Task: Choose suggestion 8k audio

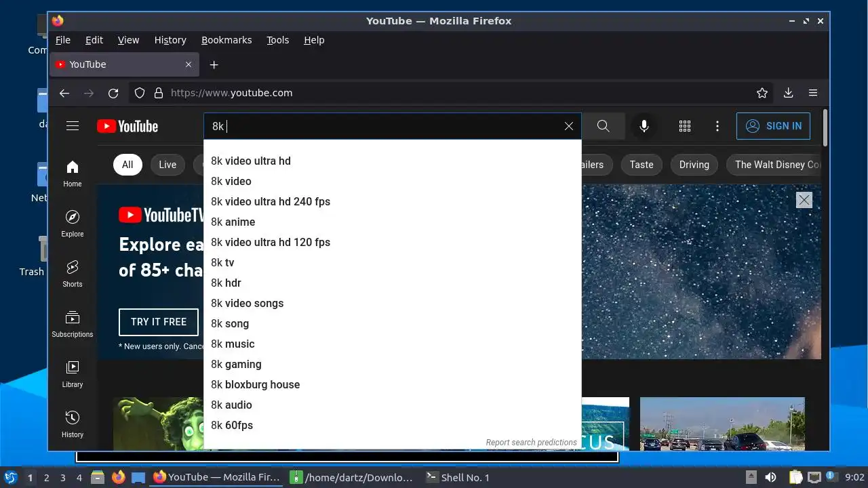Action: (393, 405)
